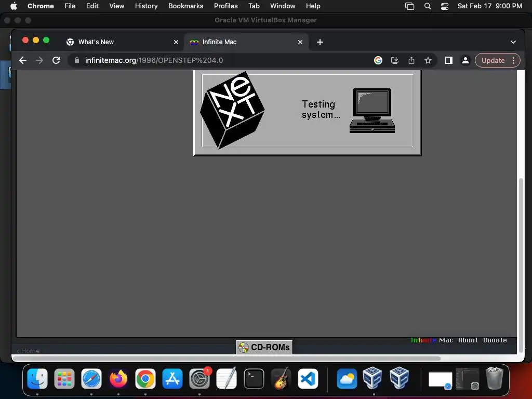The image size is (532, 399).
Task: Open TextEdit from the Dock
Action: [x=227, y=379]
